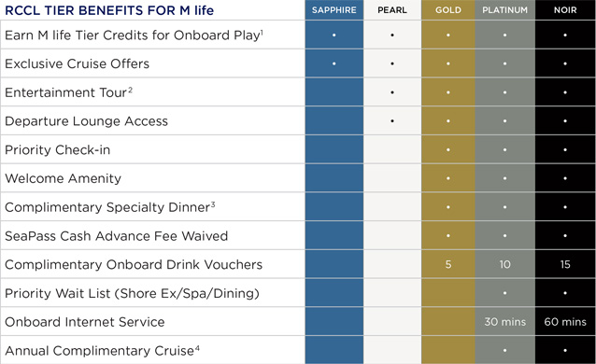
Task: Click the Platinum 30 mins internet cell
Action: [x=504, y=322]
